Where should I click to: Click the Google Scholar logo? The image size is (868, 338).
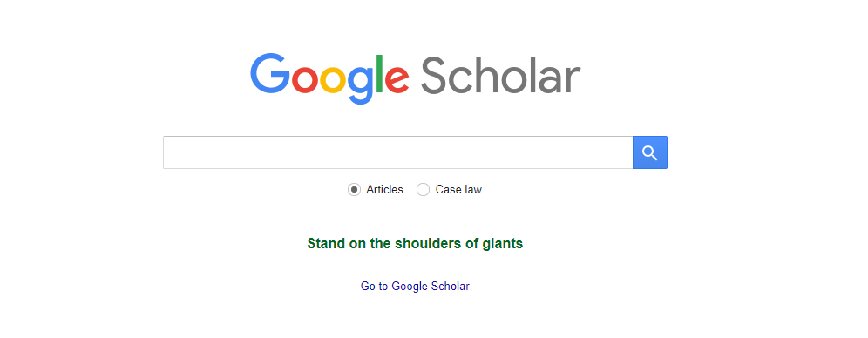pos(415,78)
